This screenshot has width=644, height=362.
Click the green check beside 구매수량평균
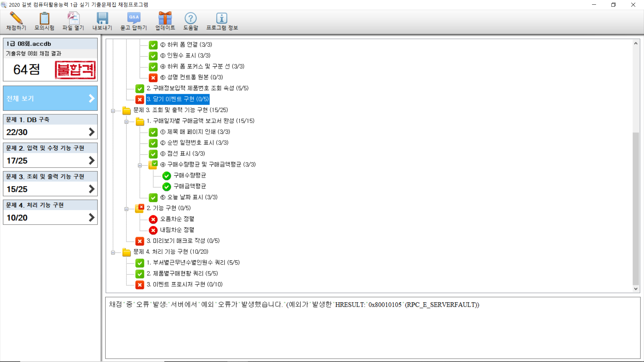pos(167,176)
